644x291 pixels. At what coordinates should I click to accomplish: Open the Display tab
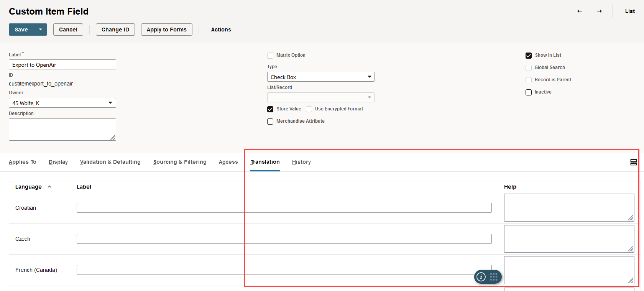[x=58, y=162]
